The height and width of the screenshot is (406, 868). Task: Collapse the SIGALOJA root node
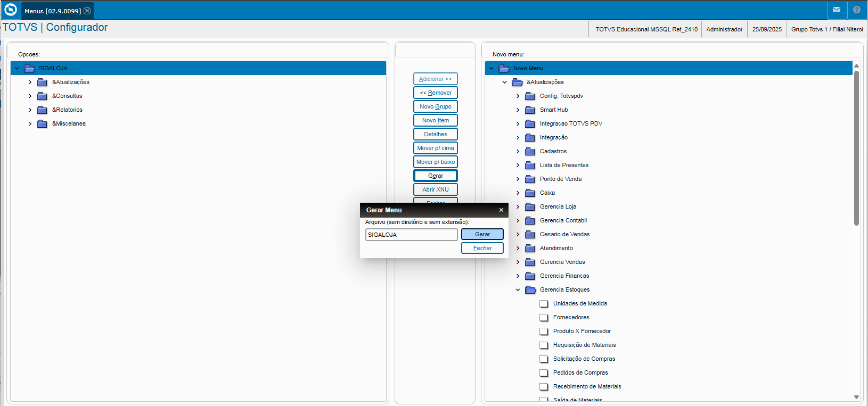click(x=17, y=68)
